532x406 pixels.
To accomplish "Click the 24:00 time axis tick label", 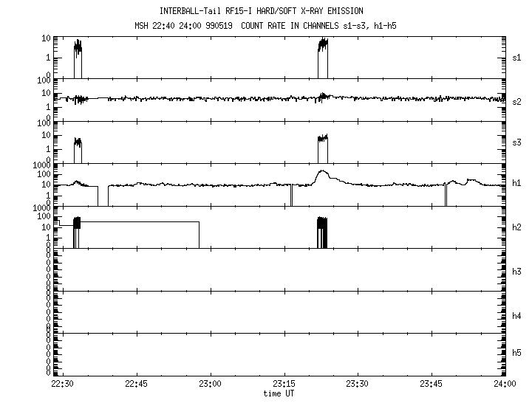I will (505, 384).
